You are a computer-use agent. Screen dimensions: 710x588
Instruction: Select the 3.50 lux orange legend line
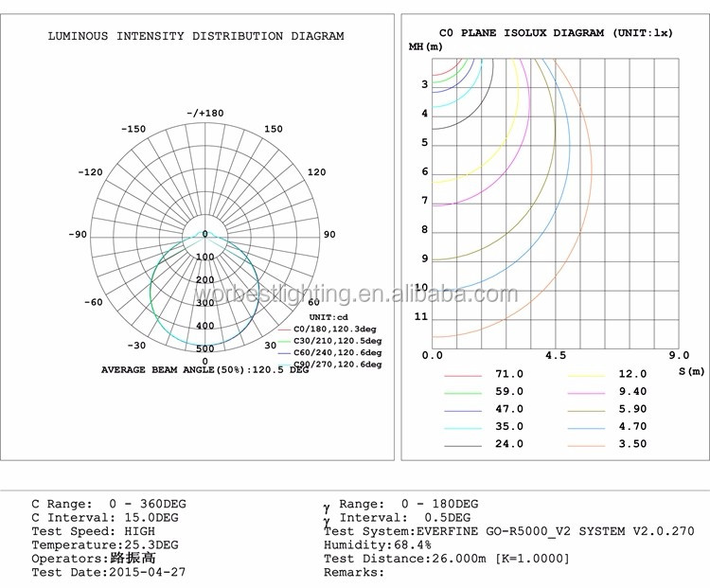(x=586, y=446)
